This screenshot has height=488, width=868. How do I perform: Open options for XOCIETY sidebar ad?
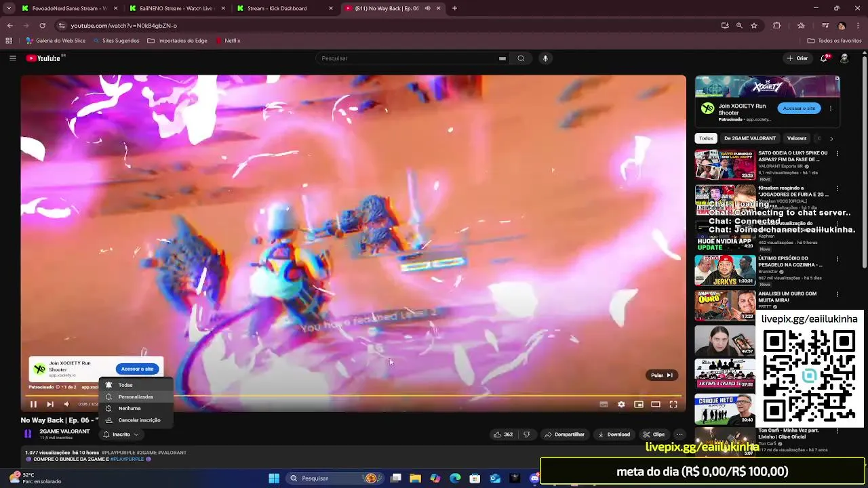pyautogui.click(x=831, y=108)
